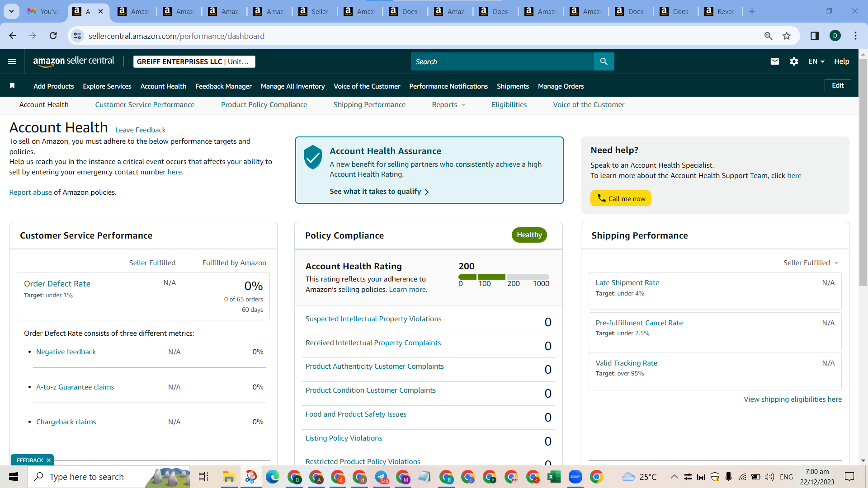Click the Amazon Seller Central logo

click(x=74, y=61)
